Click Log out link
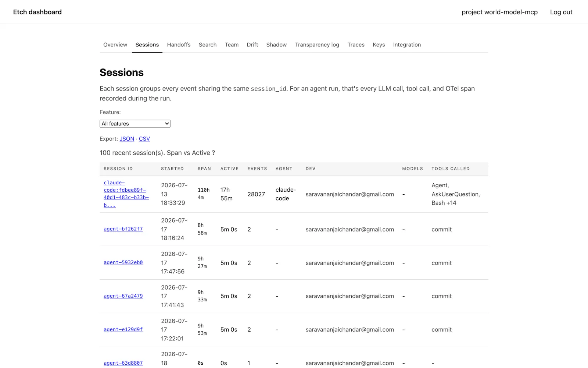The width and height of the screenshot is (588, 368). pos(561,12)
